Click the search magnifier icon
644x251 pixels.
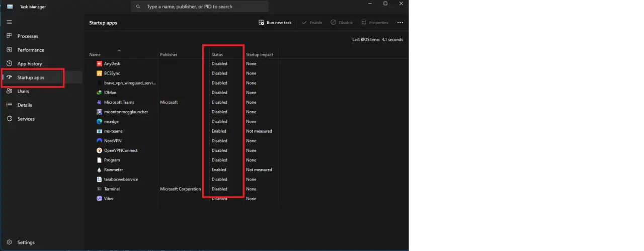(x=138, y=7)
